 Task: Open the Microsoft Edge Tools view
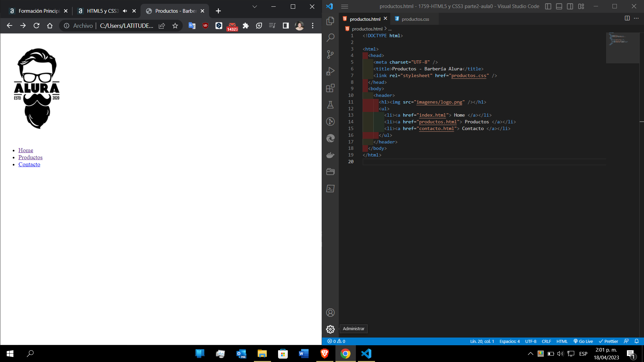(330, 138)
